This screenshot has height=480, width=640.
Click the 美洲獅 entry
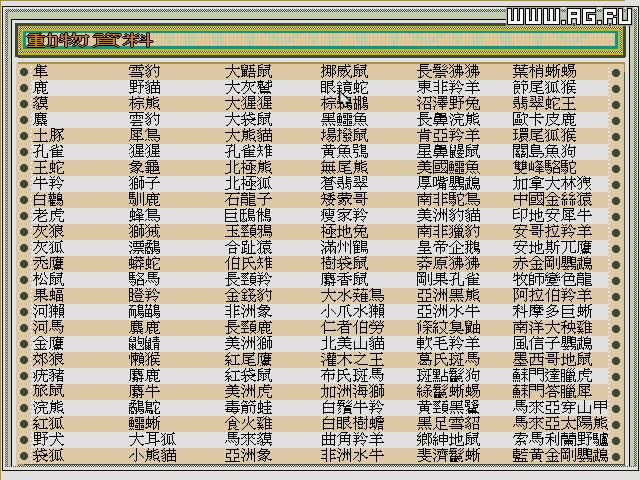click(x=248, y=343)
